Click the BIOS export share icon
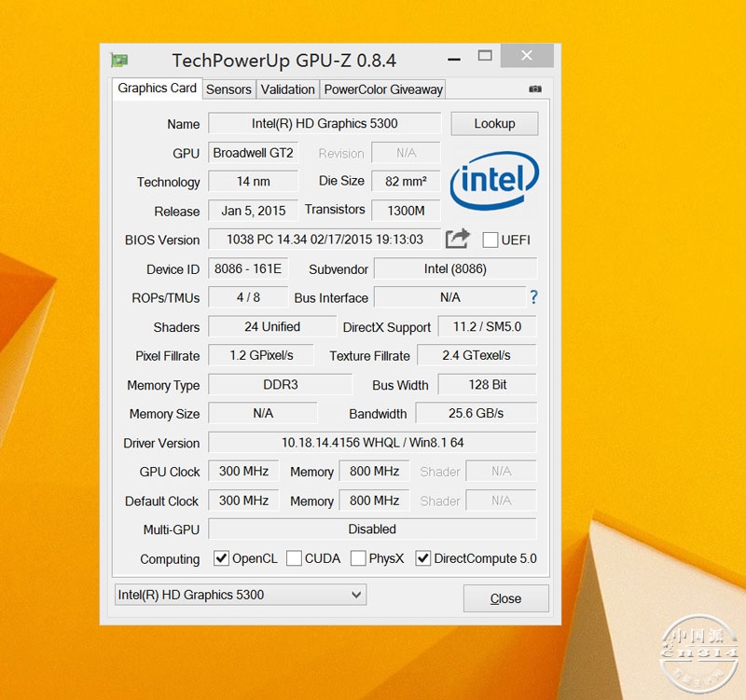Screen dimensions: 746x700 (458, 239)
